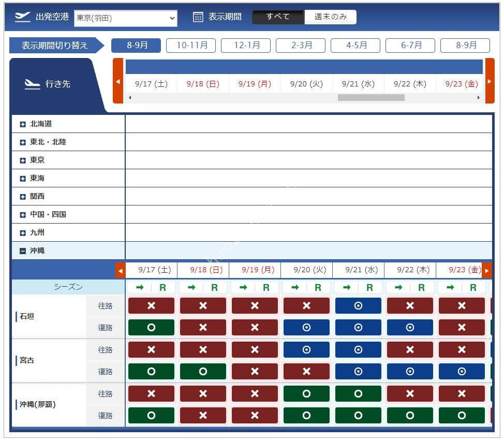Click the 9/21 (水) header date
The height and width of the screenshot is (441, 504).
coord(358,84)
